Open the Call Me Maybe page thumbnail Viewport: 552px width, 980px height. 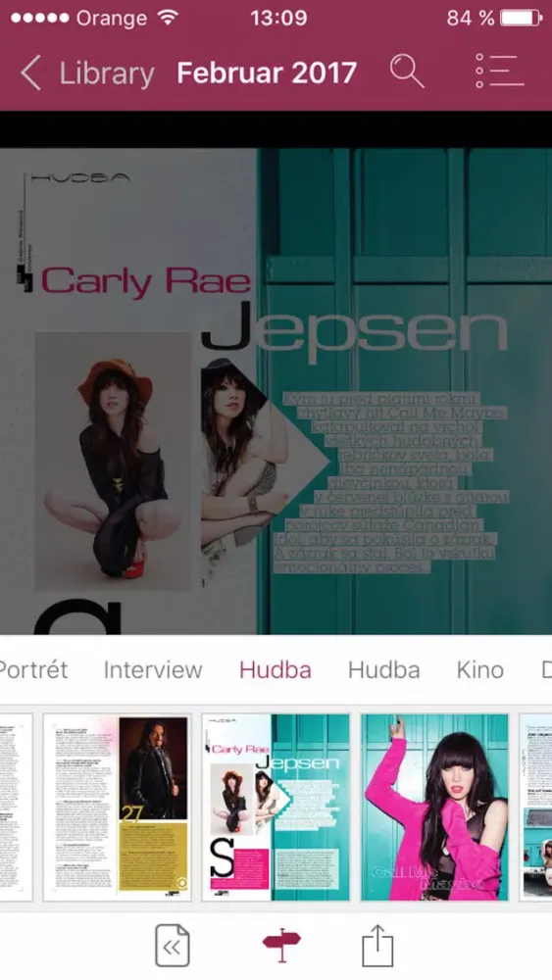pyautogui.click(x=434, y=807)
